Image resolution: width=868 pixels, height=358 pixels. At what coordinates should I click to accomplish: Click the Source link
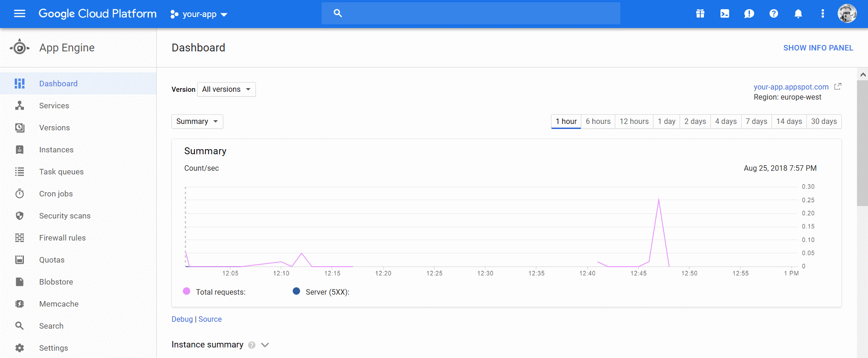tap(210, 319)
